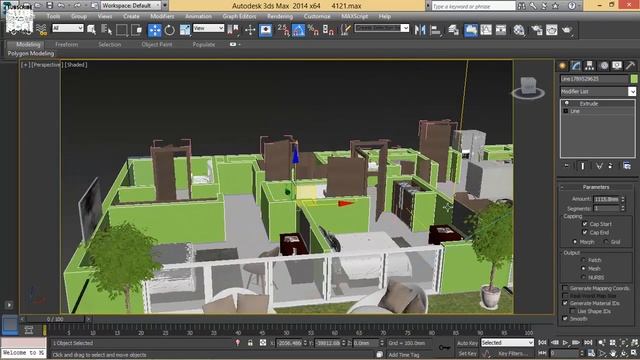Click the Set Key button

(x=467, y=353)
